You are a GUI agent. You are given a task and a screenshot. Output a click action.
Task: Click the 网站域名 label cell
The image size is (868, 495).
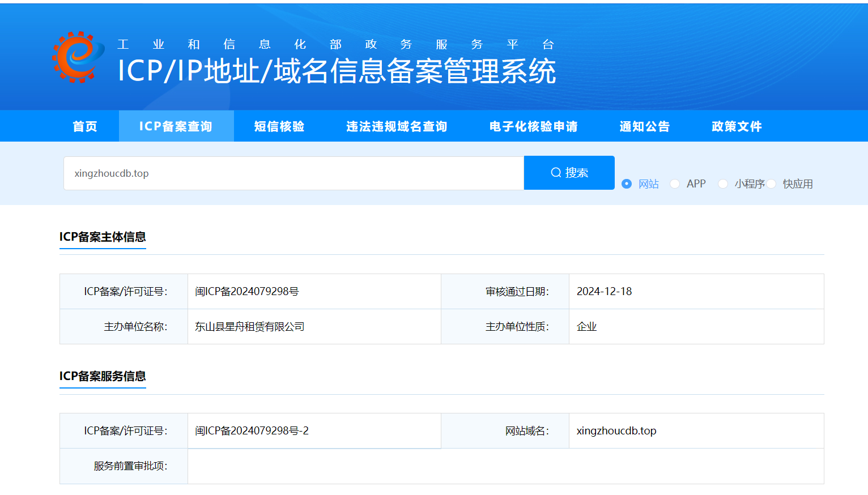click(x=505, y=431)
